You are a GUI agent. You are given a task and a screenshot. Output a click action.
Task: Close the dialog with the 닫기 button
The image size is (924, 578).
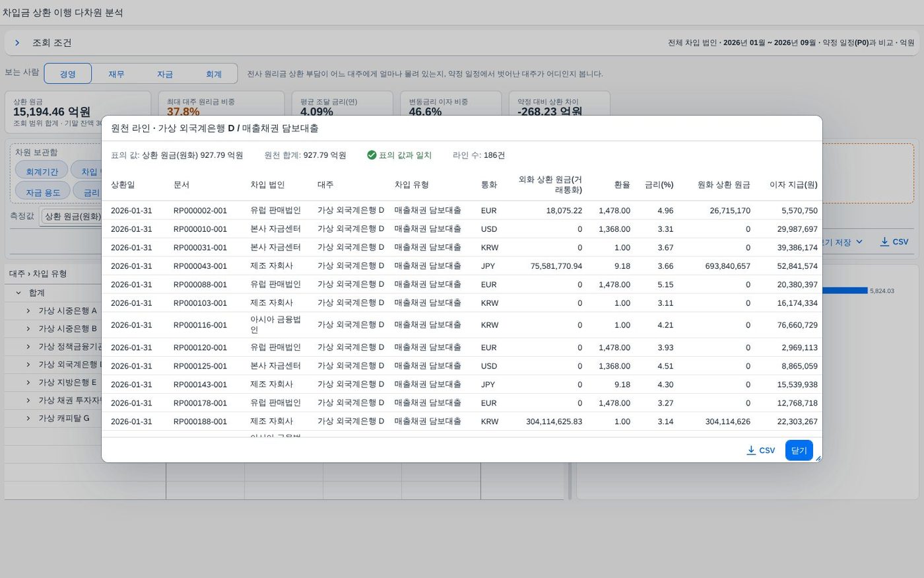click(799, 451)
